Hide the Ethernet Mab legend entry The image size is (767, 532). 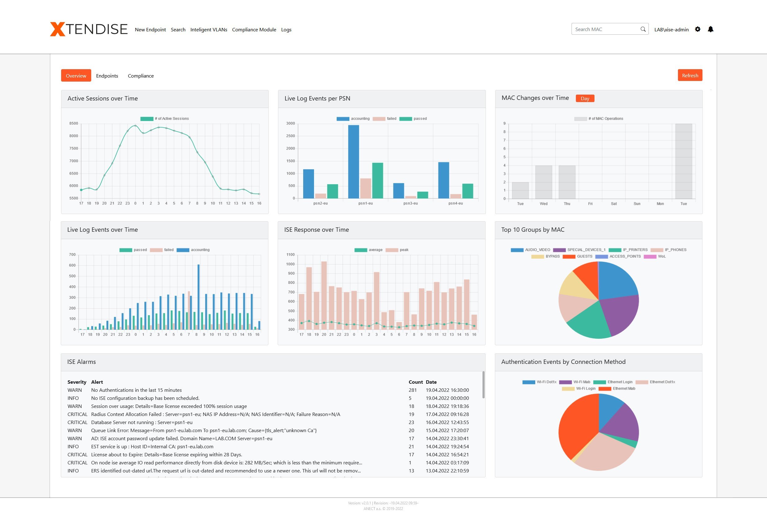pyautogui.click(x=617, y=389)
